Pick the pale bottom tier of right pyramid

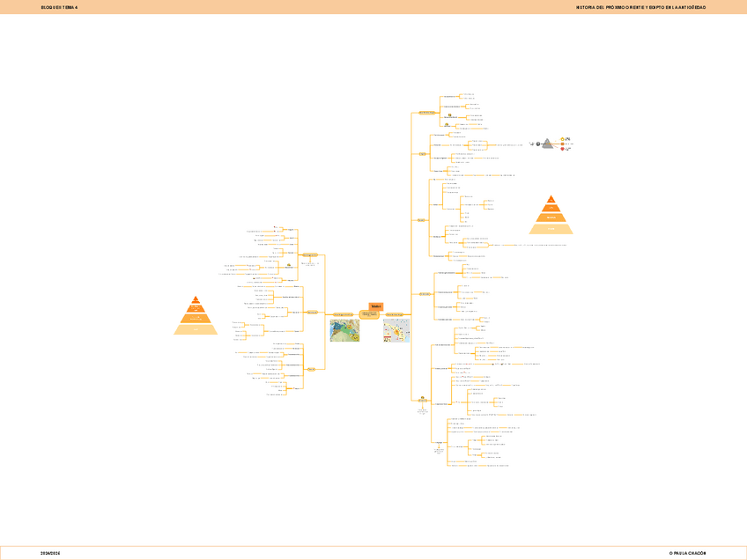[551, 229]
